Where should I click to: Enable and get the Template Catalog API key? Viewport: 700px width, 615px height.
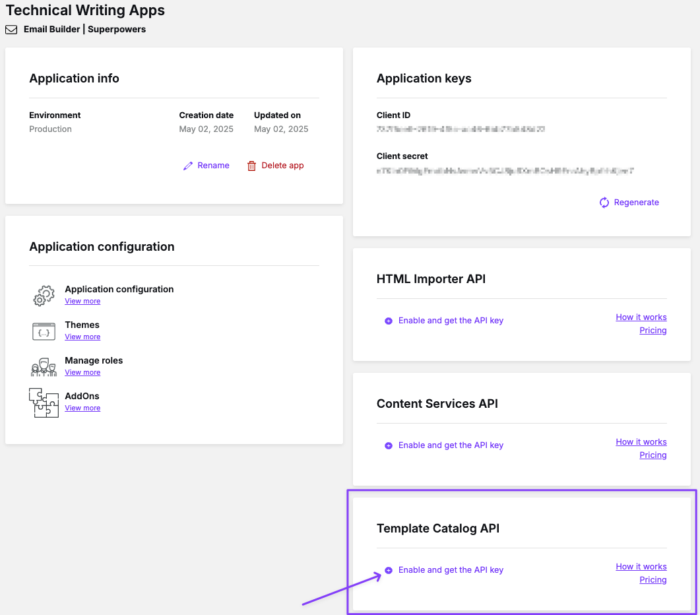click(451, 570)
